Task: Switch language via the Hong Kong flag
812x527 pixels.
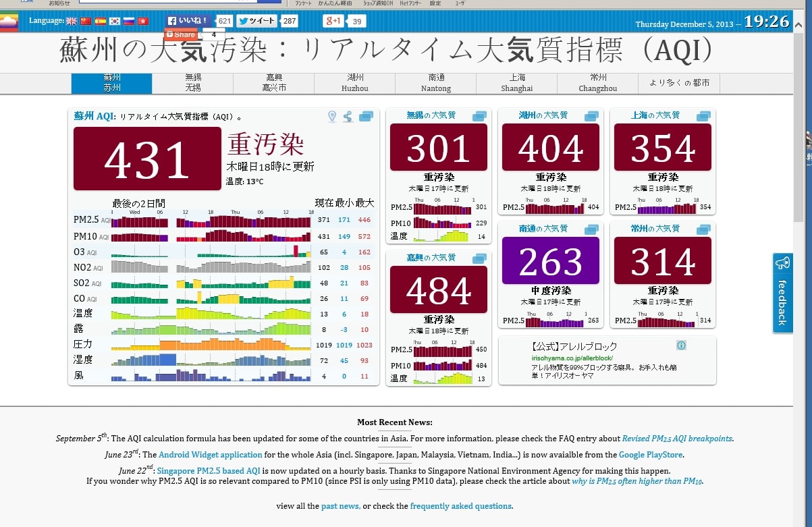Action: click(143, 21)
